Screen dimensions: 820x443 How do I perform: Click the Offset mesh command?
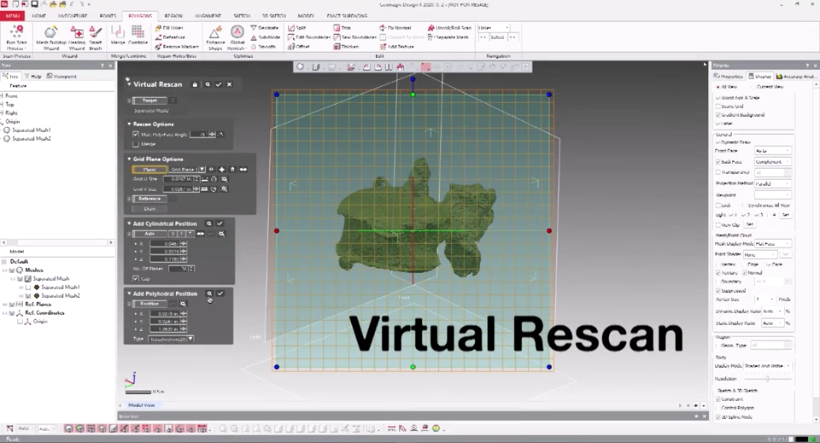tap(298, 47)
